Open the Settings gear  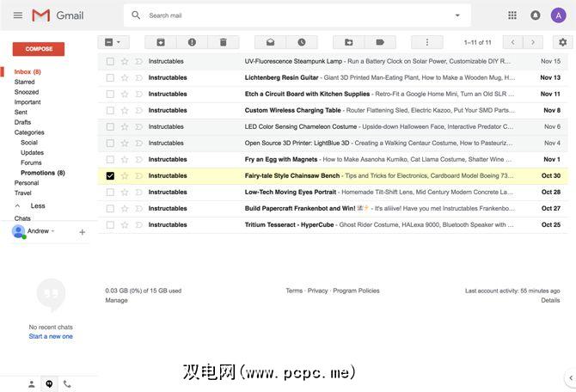click(x=562, y=42)
